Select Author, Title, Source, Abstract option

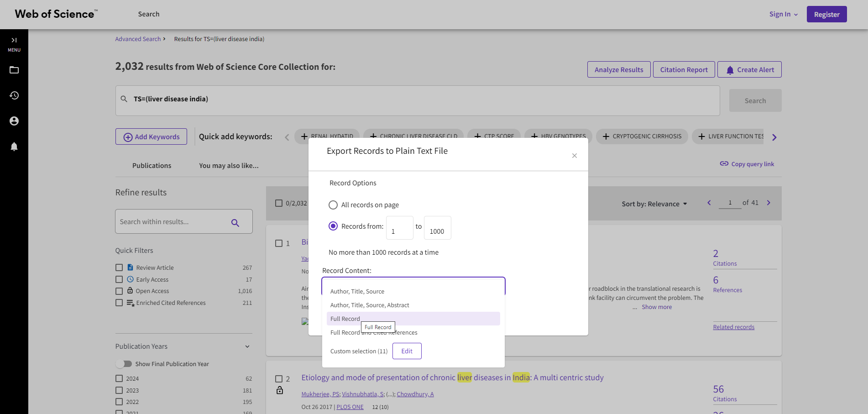[x=370, y=305]
